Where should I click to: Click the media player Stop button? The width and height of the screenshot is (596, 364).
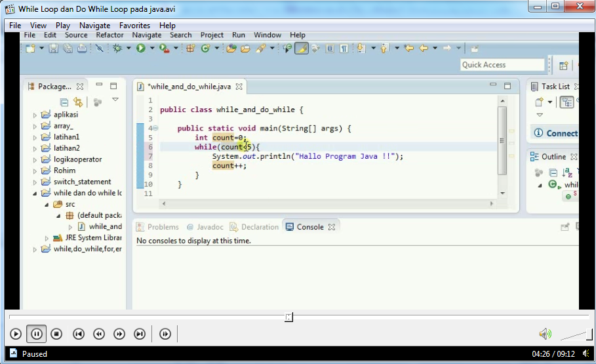pos(56,334)
